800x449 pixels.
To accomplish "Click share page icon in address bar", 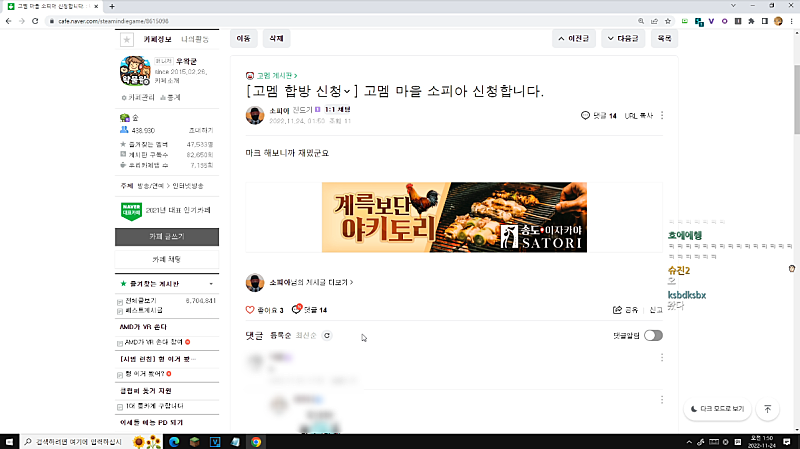I will pos(655,21).
